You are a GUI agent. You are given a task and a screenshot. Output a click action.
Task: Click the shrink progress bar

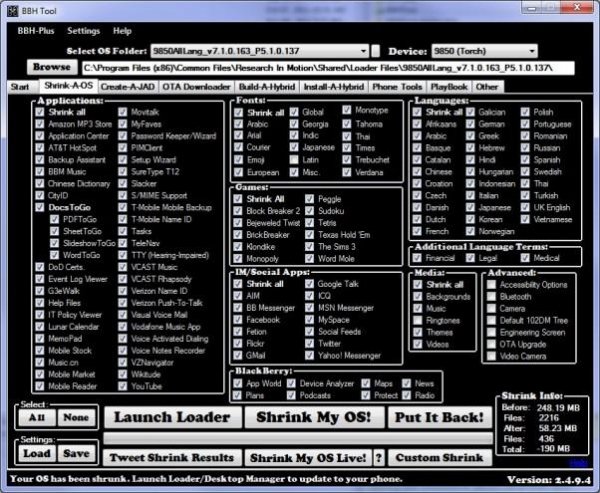click(x=298, y=439)
